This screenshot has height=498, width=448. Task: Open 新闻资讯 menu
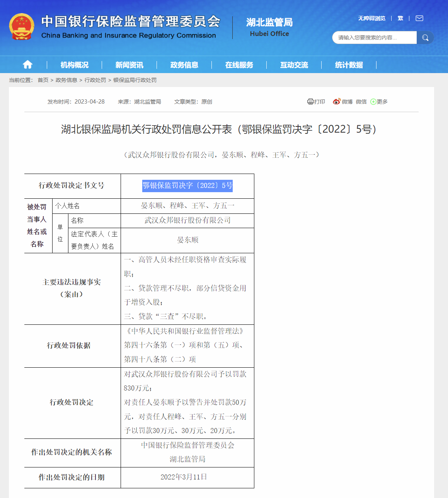(x=129, y=65)
